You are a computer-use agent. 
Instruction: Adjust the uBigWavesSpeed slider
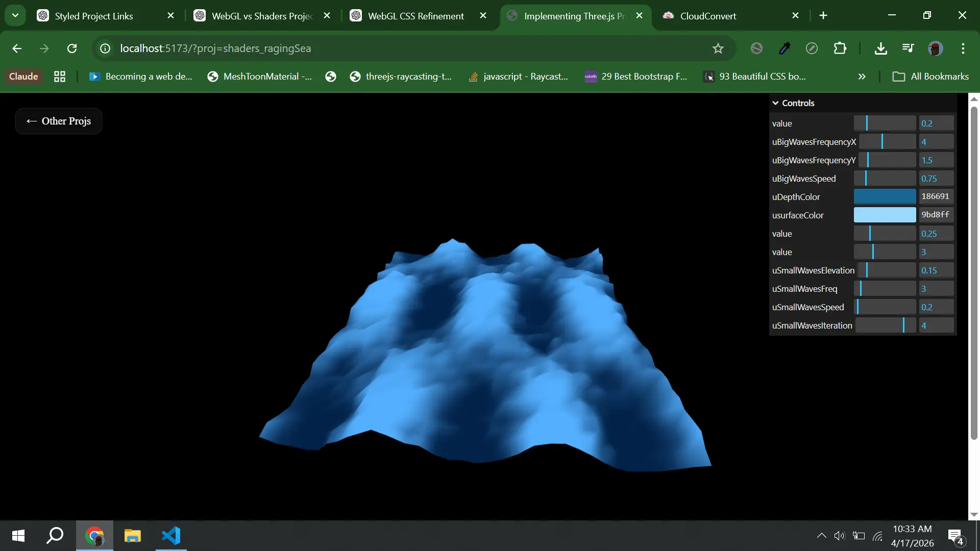[x=885, y=179]
